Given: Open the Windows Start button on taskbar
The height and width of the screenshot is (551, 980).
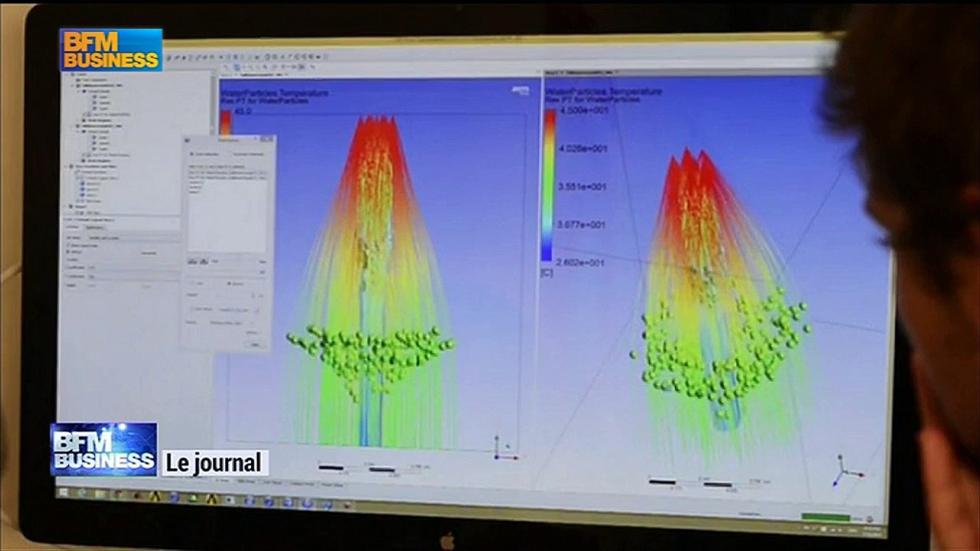Looking at the screenshot, I should point(63,493).
